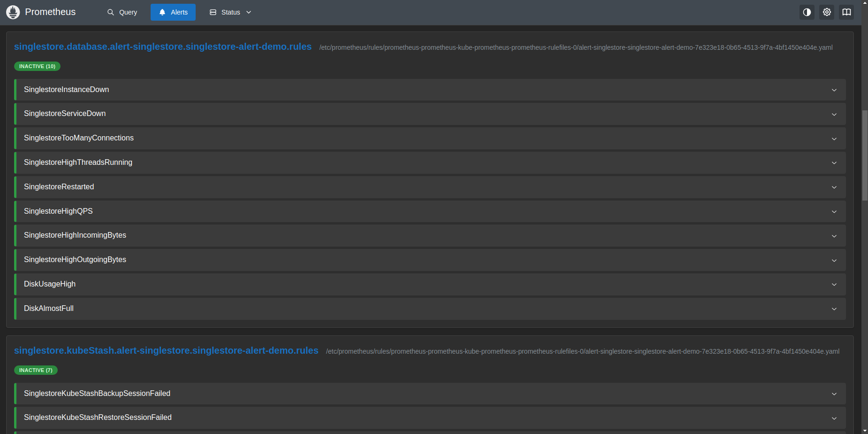The image size is (868, 434).
Task: Open singlestore.database alert group link
Action: pyautogui.click(x=163, y=46)
